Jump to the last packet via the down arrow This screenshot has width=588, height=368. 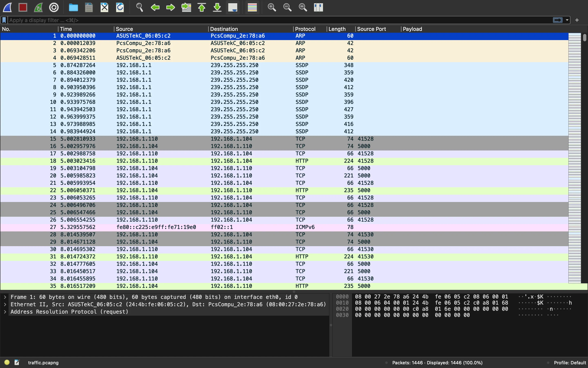[217, 7]
